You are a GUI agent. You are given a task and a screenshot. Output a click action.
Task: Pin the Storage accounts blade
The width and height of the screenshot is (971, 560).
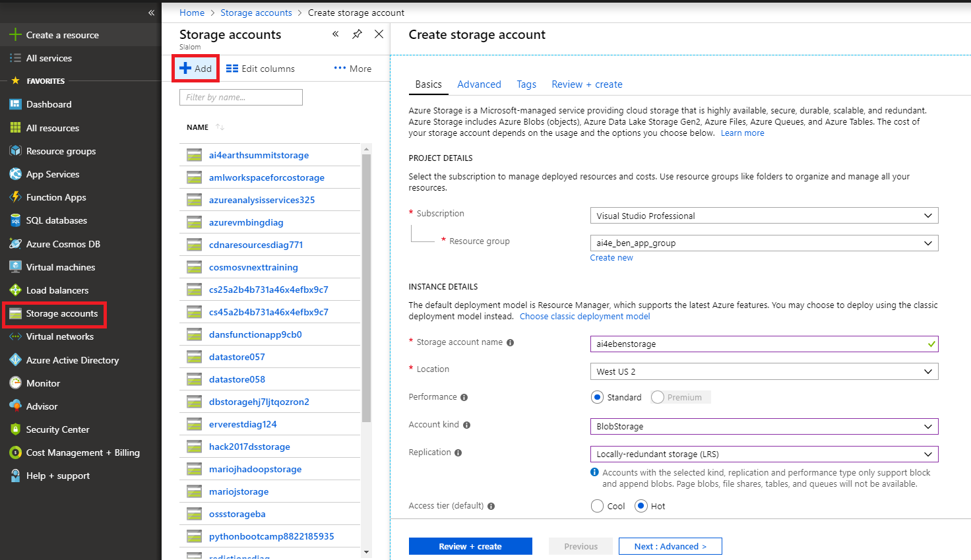[x=357, y=34]
